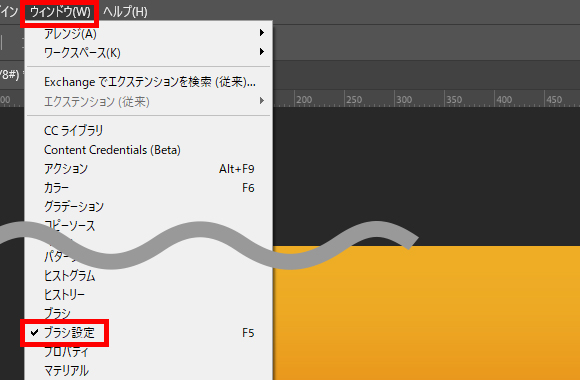Open the ウィンドウ(W) menu
This screenshot has height=380, width=580.
(x=60, y=12)
